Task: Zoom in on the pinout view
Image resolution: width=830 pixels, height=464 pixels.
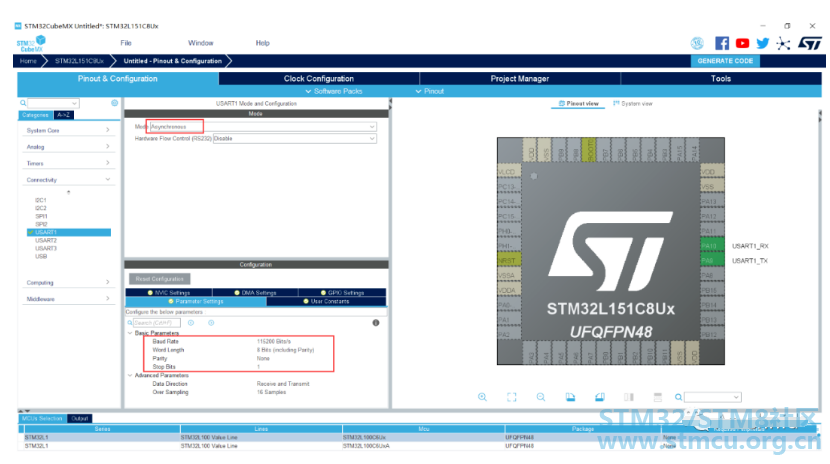Action: (x=482, y=397)
